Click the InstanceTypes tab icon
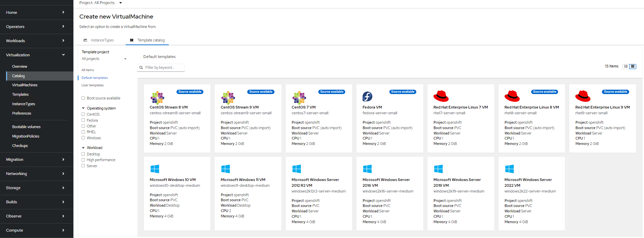The image size is (644, 238). [x=85, y=40]
